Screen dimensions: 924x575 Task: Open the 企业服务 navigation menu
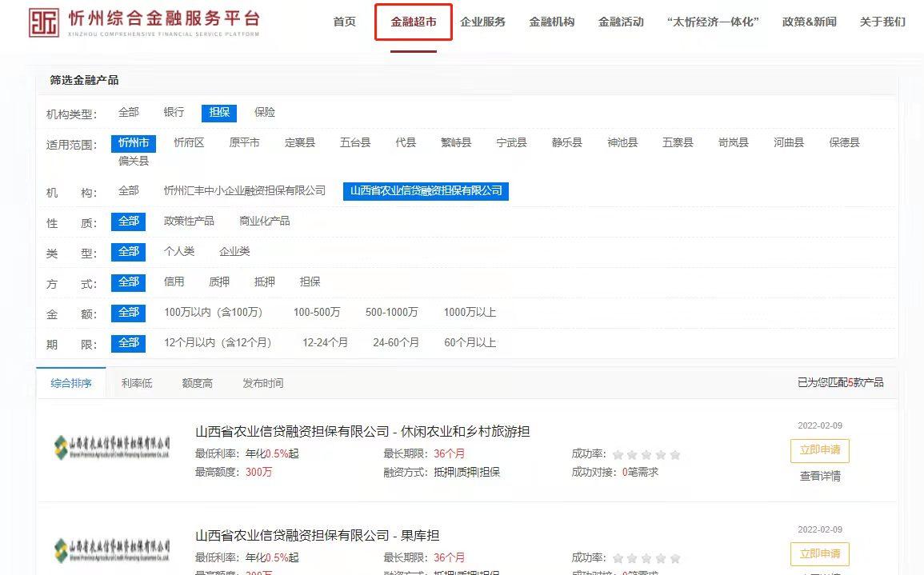tap(482, 22)
